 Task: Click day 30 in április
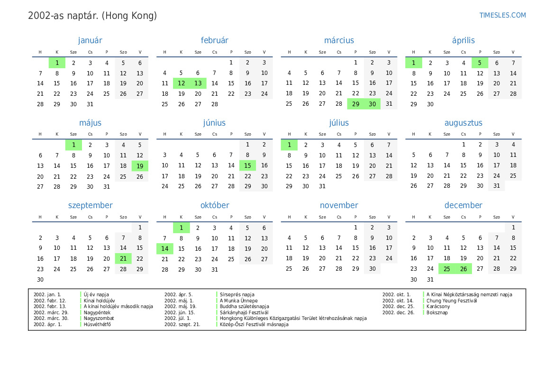coord(430,104)
